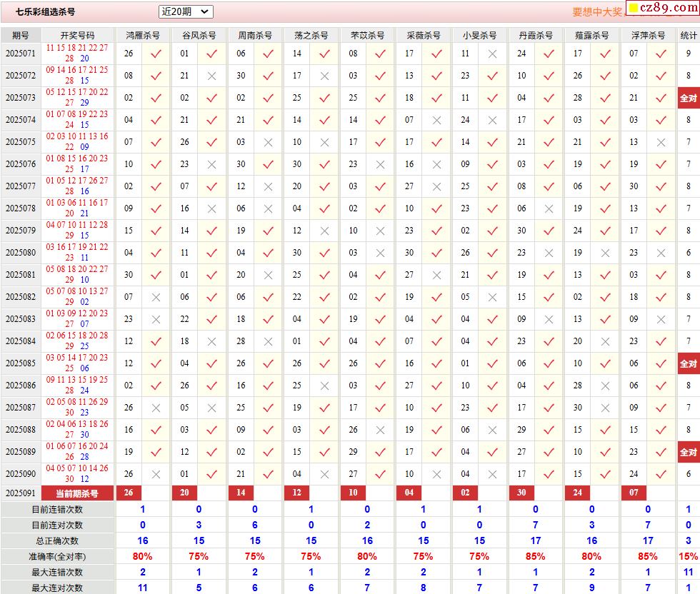Screen dimensions: 700x594
Task: Click the X mark for 小旻杀号 in row 2025074
Action: click(492, 121)
